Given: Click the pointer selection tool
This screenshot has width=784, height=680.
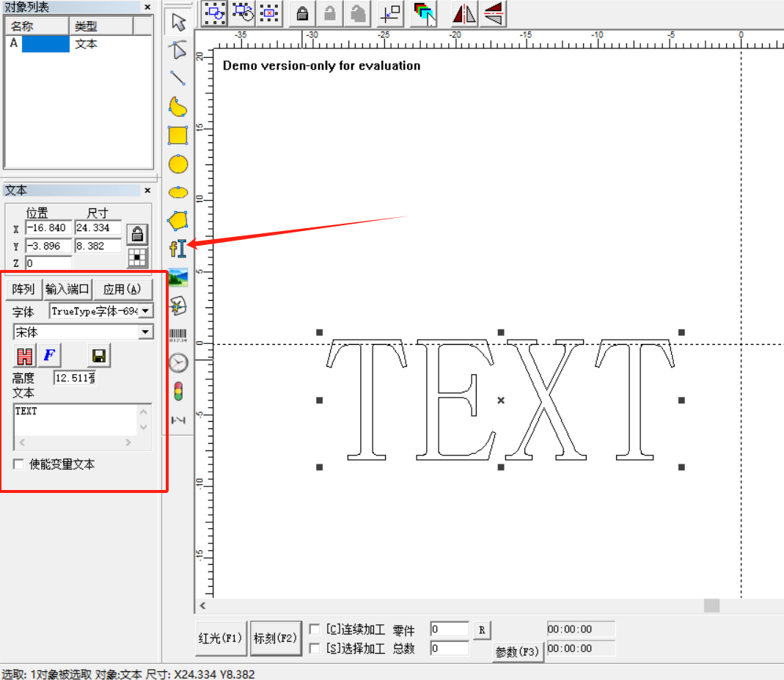Looking at the screenshot, I should pyautogui.click(x=178, y=22).
